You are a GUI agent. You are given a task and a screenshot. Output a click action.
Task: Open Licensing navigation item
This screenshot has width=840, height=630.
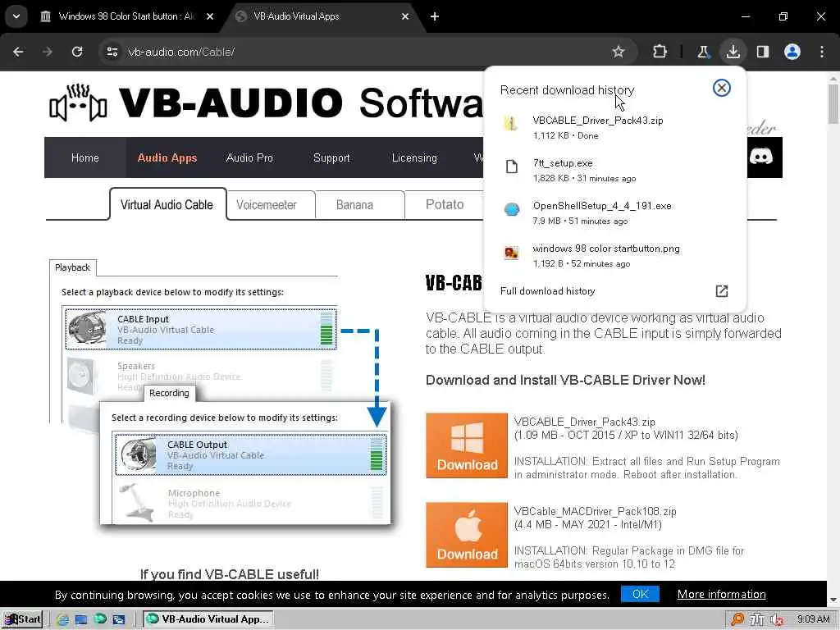coord(414,158)
